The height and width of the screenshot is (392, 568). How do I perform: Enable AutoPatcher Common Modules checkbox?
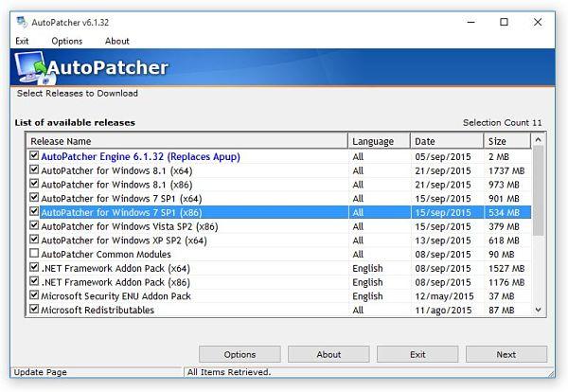34,253
